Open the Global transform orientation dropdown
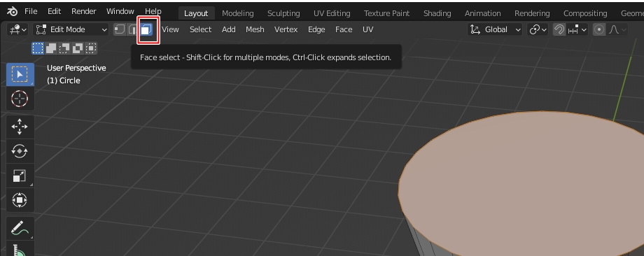This screenshot has width=644, height=256. pyautogui.click(x=495, y=29)
